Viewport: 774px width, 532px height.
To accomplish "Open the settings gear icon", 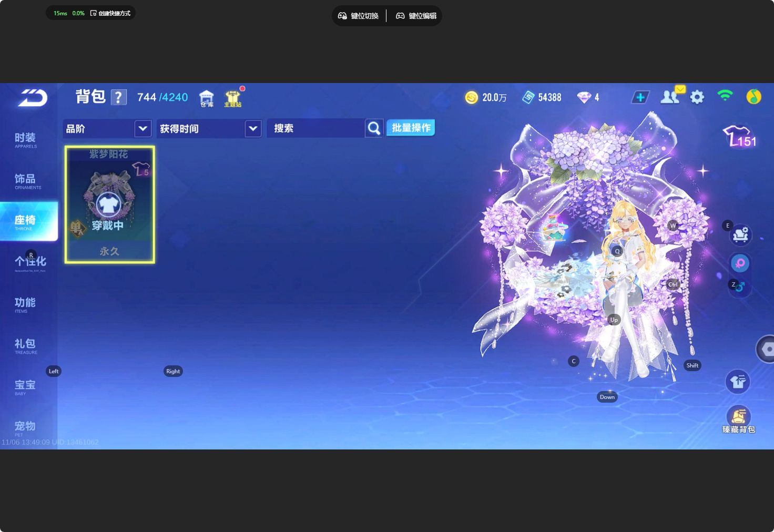I will [x=697, y=97].
